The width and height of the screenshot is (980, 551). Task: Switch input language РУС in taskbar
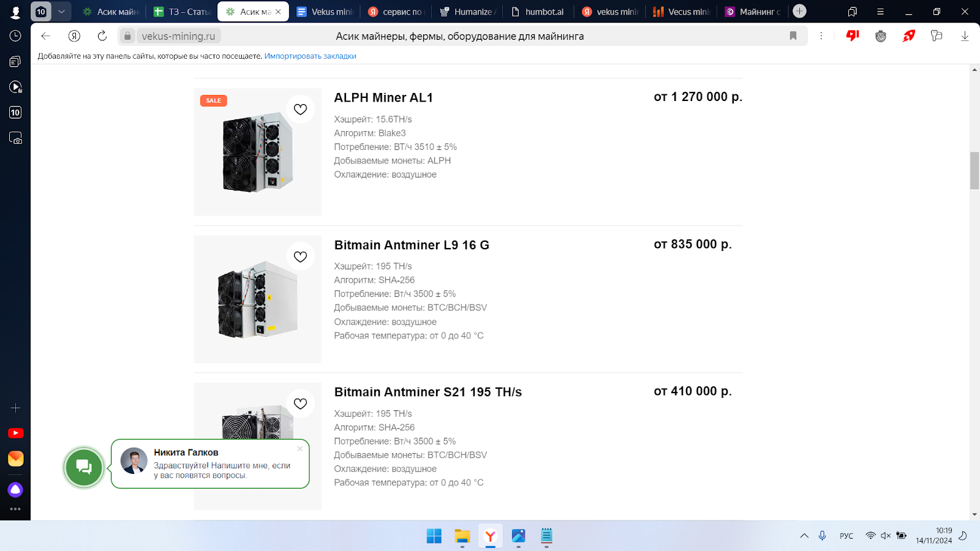[846, 536]
